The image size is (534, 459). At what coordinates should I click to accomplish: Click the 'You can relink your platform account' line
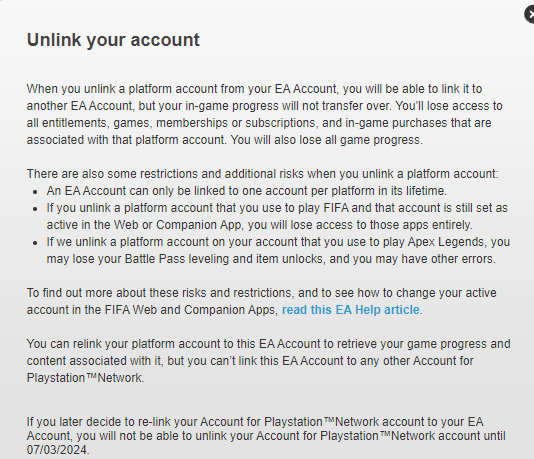coord(268,344)
